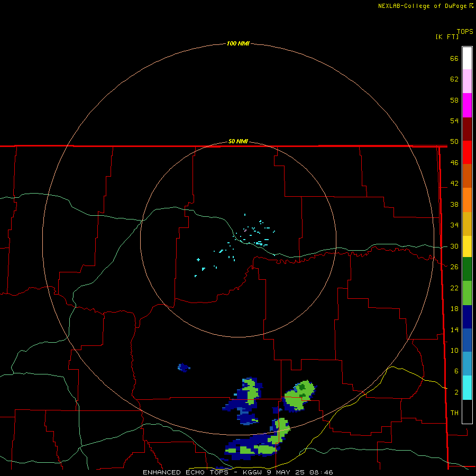
Task: Click the legend value 62
Action: [454, 79]
